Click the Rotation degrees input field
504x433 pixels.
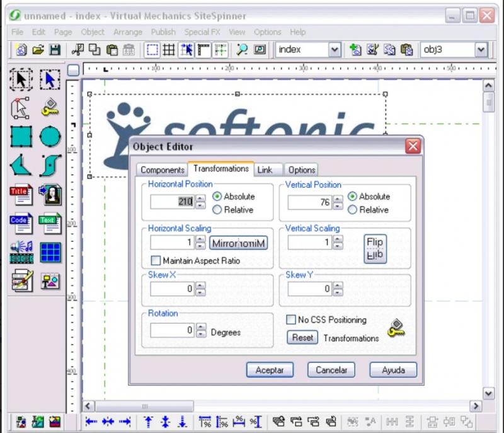172,330
